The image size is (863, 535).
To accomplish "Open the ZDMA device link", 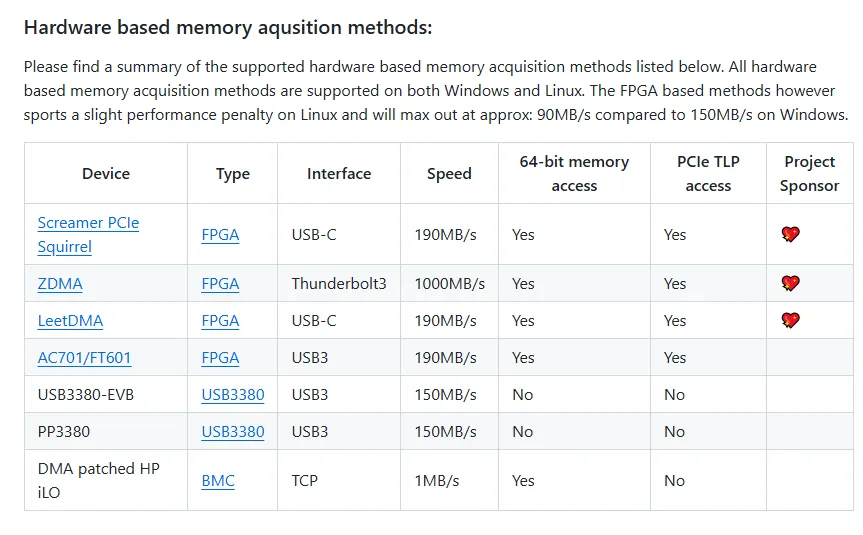I will 60,283.
